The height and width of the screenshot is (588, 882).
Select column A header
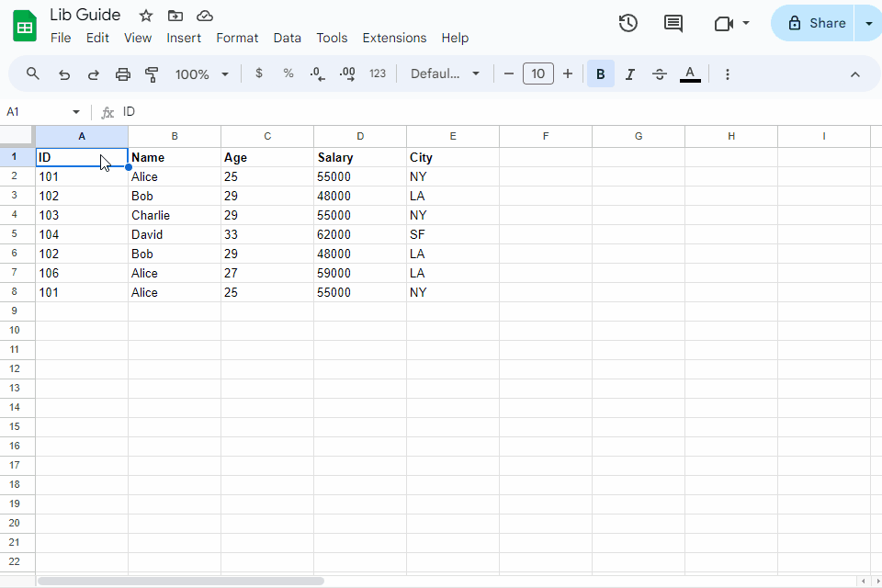tap(82, 136)
